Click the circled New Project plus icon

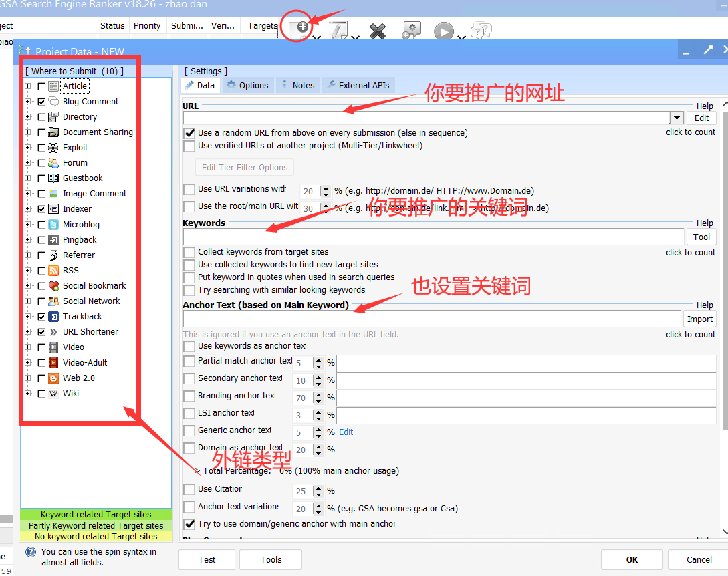pos(299,27)
